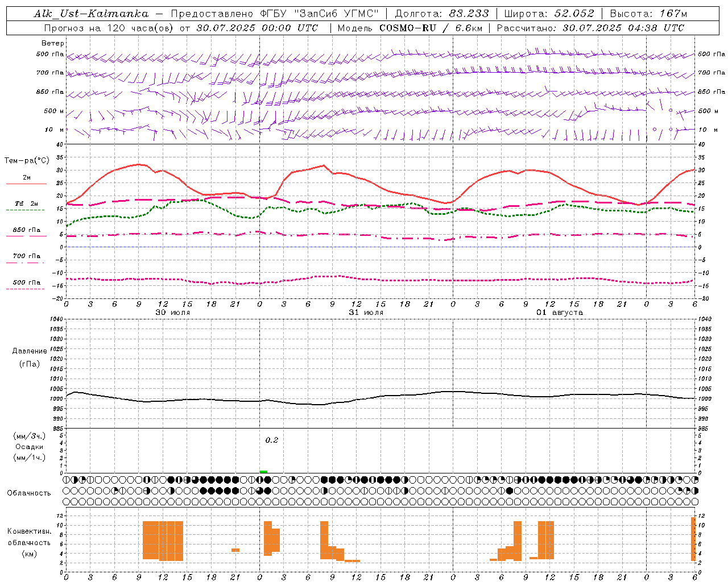This screenshot has height=582, width=728.
Task: Click the Конвективн. label
Action: click(30, 531)
